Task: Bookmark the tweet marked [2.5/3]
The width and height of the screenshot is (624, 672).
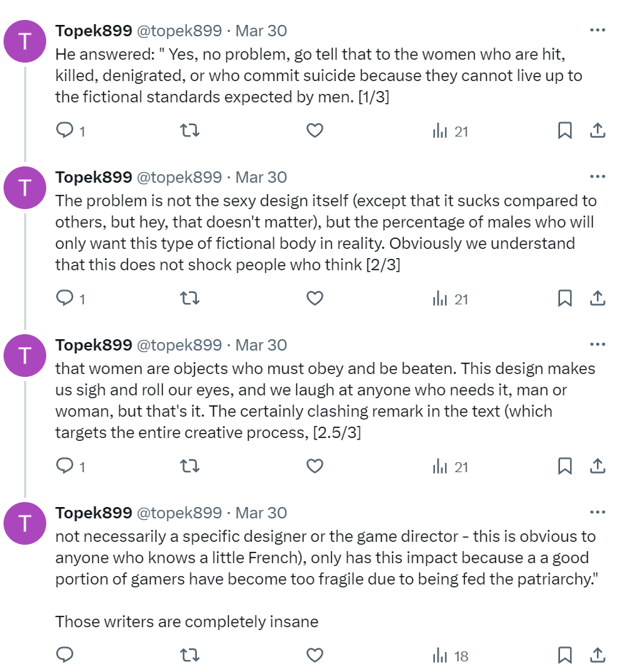Action: click(x=565, y=466)
